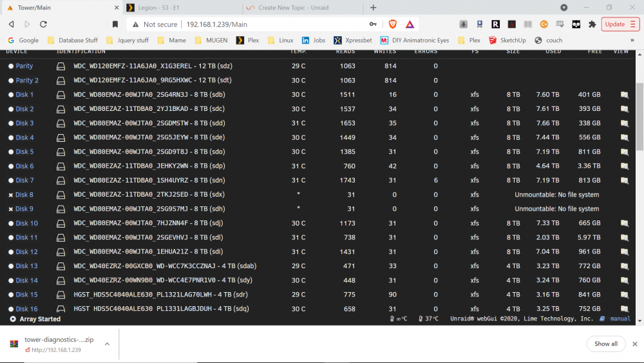Image resolution: width=644 pixels, height=363 pixels.
Task: Click the address bar showing 192.168.1.239/Main
Action: (x=216, y=25)
